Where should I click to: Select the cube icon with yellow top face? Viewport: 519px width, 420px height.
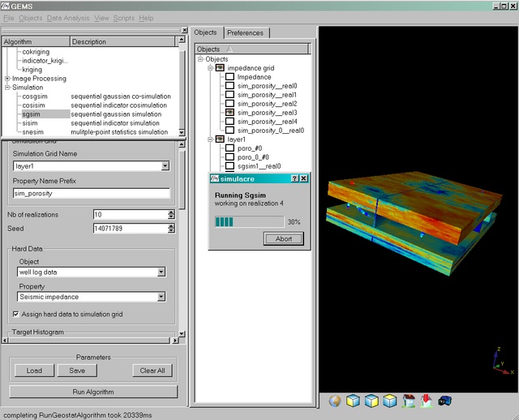pos(390,401)
